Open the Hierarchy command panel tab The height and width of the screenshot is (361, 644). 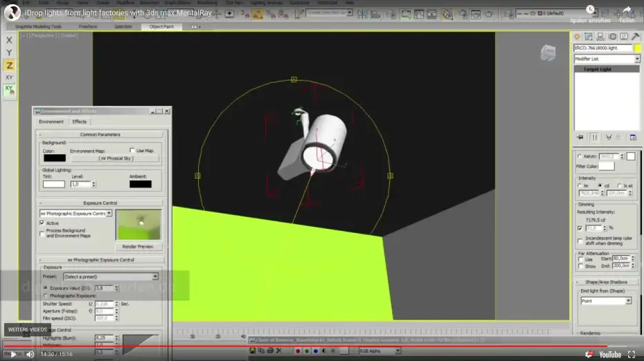click(x=600, y=37)
